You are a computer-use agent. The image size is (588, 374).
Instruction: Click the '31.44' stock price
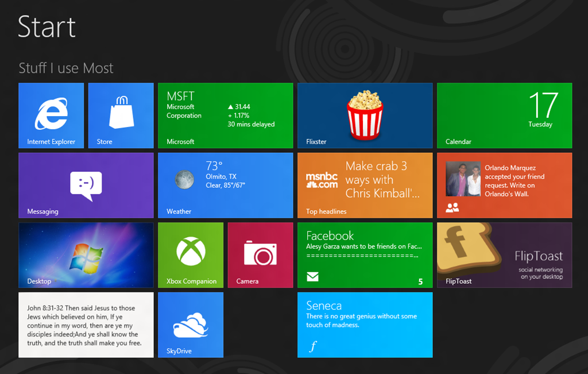[x=243, y=107]
